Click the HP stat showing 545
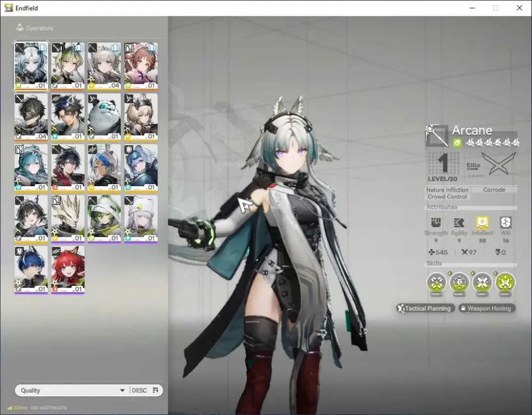 [x=438, y=252]
